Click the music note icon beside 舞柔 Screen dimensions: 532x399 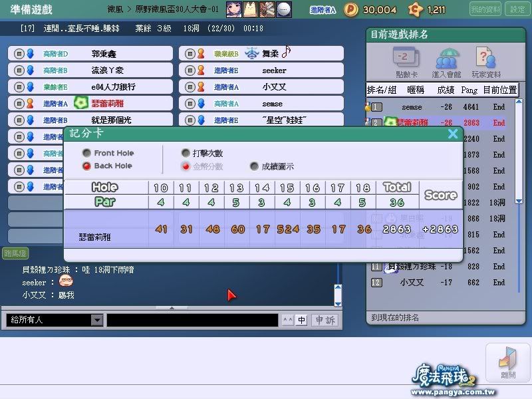pyautogui.click(x=287, y=52)
